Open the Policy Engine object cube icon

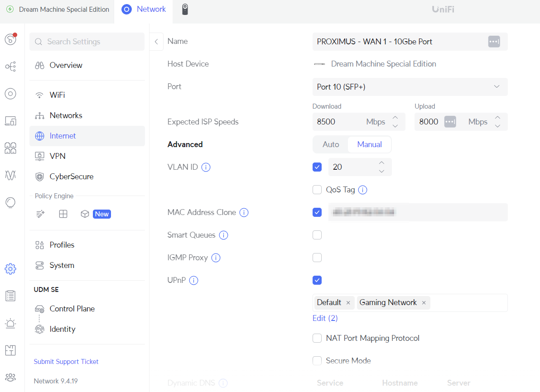pyautogui.click(x=85, y=214)
